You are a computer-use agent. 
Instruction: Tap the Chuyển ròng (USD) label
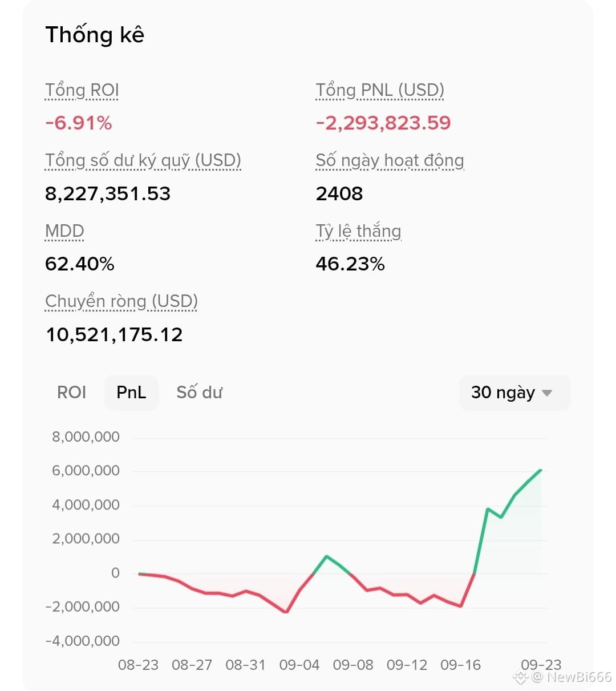pos(121,301)
